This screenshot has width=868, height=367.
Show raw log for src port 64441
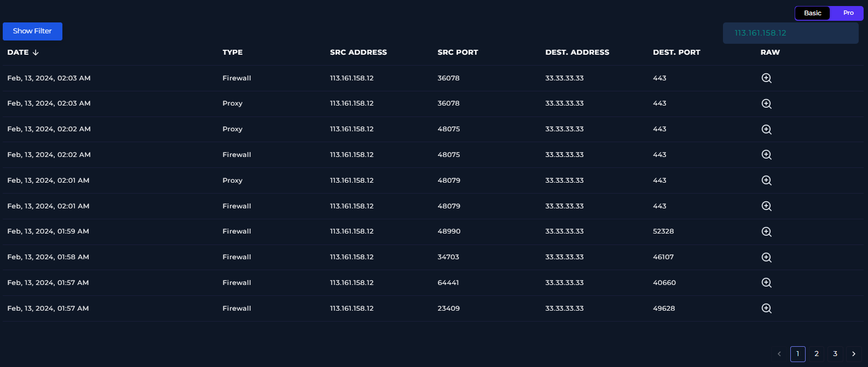[x=766, y=283]
